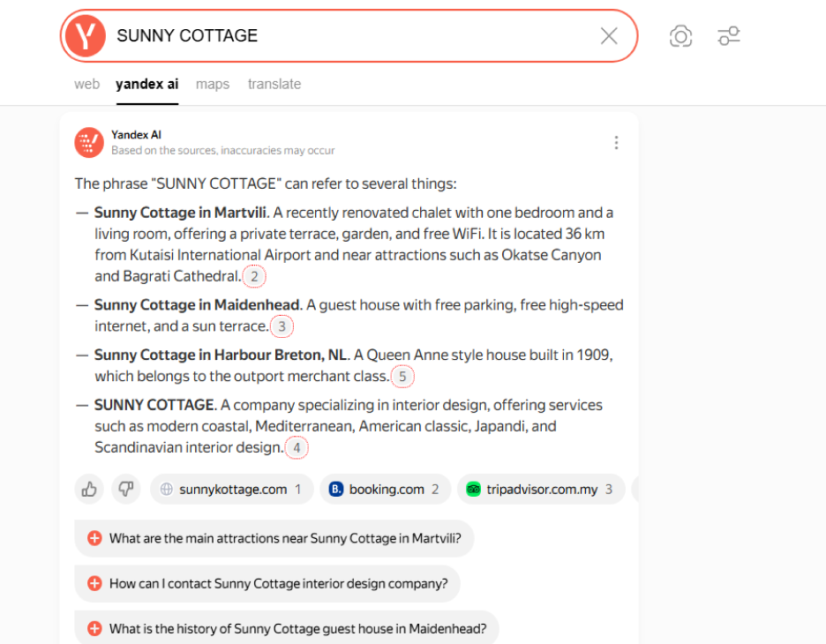This screenshot has height=644, width=826.
Task: Dislike the answer with thumbs down
Action: point(126,490)
